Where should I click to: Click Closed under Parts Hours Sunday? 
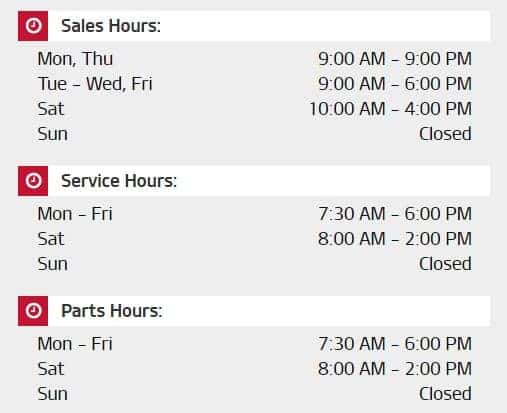pyautogui.click(x=445, y=394)
